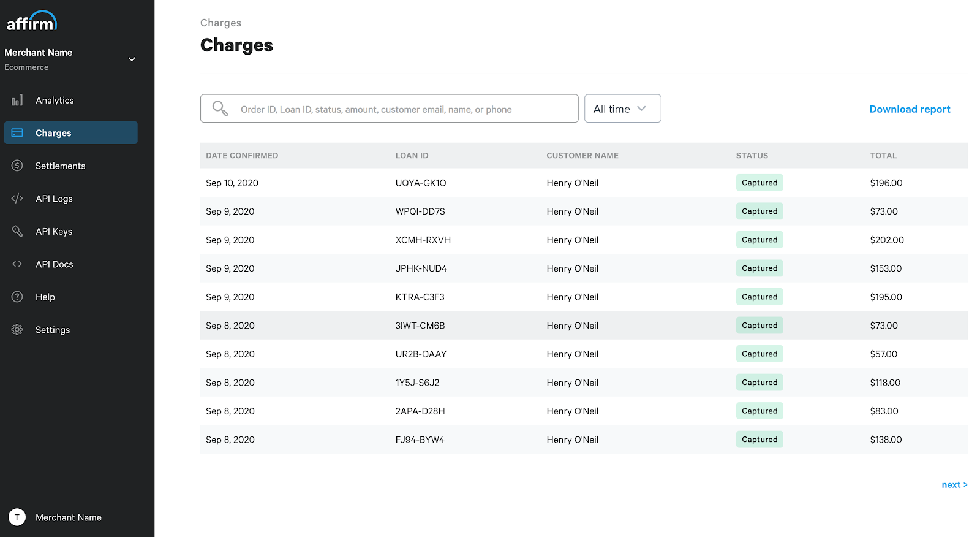Click the API Logs code icon
Screen dimensions: 980x537
pyautogui.click(x=17, y=198)
